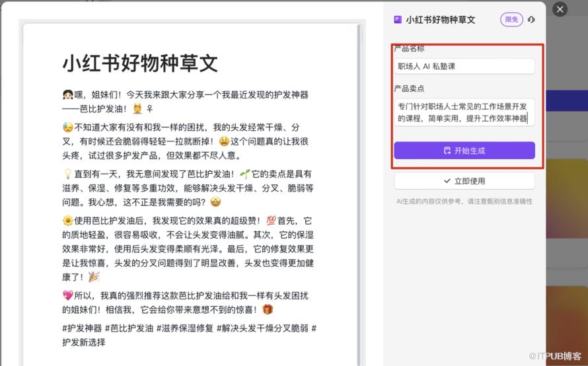This screenshot has height=366, width=588.
Task: Click the document preview scrollbar
Action: [x=359, y=194]
